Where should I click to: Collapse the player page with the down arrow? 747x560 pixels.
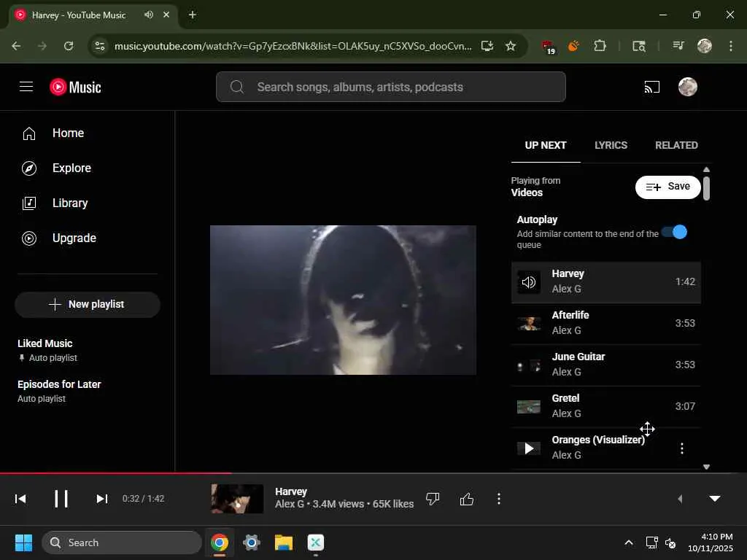pos(715,499)
